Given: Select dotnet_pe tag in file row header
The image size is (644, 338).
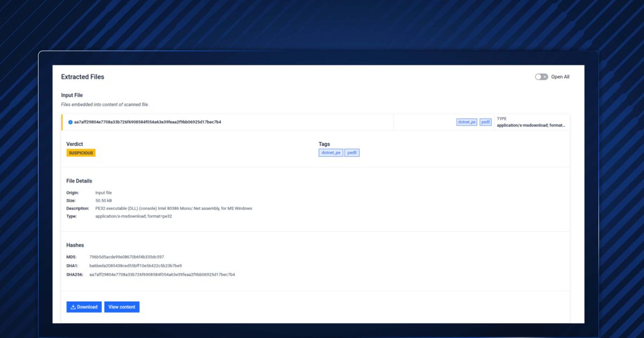Looking at the screenshot, I should coord(466,122).
